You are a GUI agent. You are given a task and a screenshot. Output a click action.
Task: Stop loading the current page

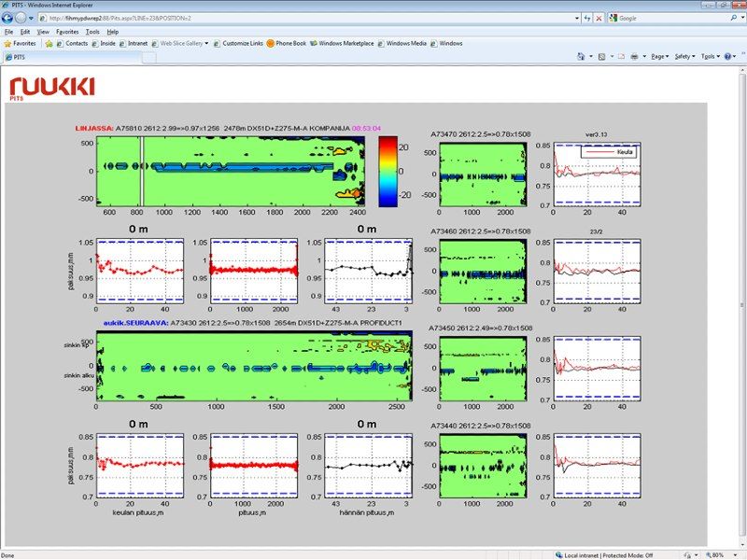[x=598, y=19]
